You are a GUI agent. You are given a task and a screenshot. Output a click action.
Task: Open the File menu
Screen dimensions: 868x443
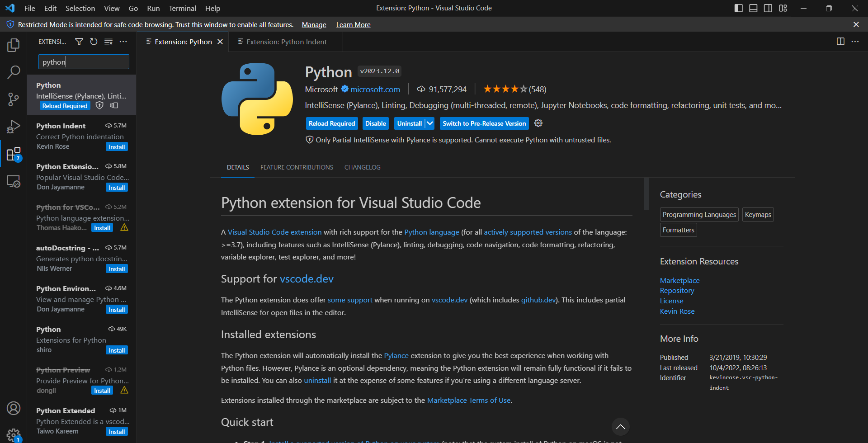30,8
